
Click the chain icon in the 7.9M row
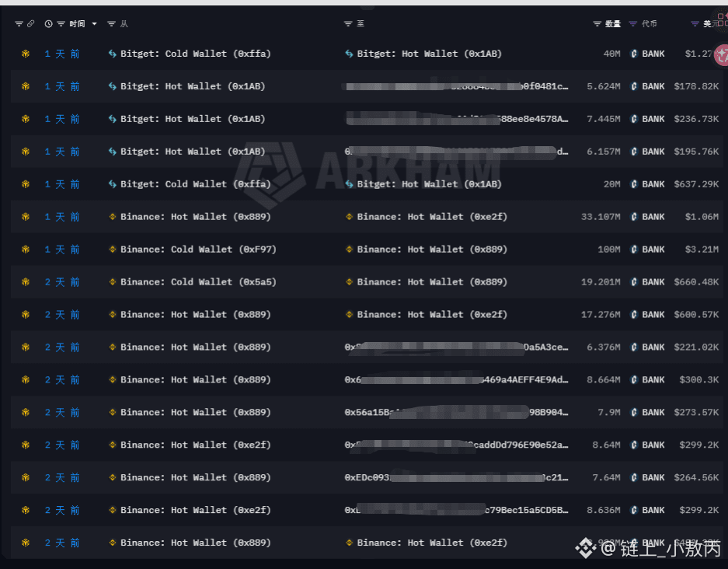pyautogui.click(x=26, y=413)
